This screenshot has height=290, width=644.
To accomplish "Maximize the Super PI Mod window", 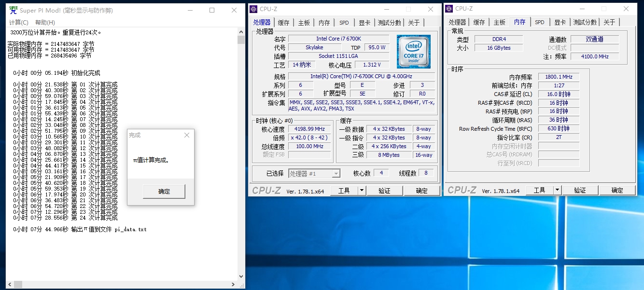I will click(212, 10).
